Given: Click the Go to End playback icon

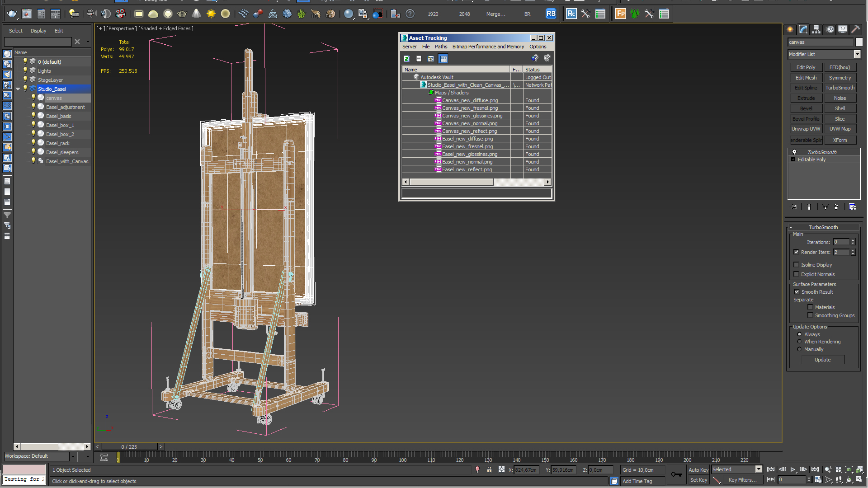Looking at the screenshot, I should point(815,470).
